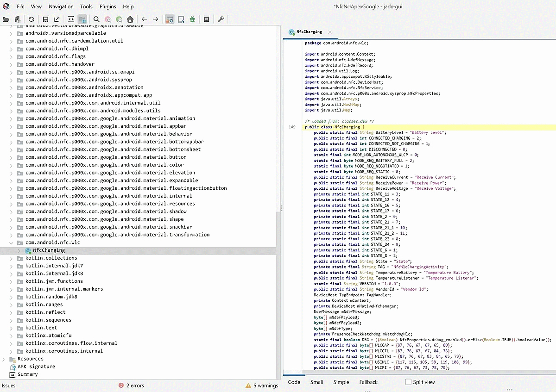The image size is (556, 392).
Task: Open the Plugins menu
Action: [x=107, y=6]
